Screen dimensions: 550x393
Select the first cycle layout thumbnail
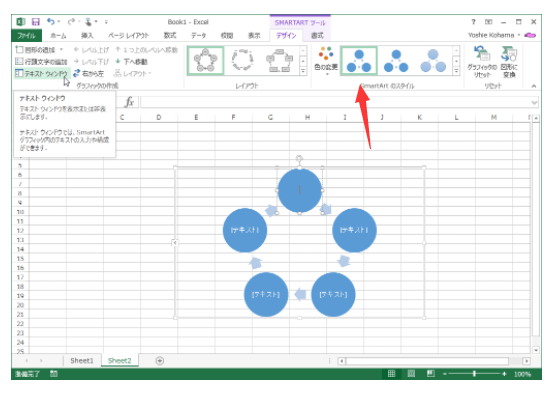(x=206, y=61)
